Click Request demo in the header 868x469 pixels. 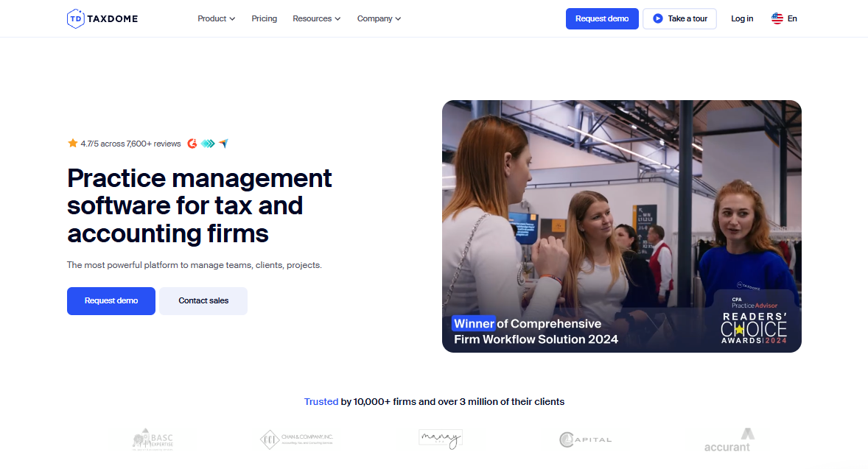tap(602, 19)
